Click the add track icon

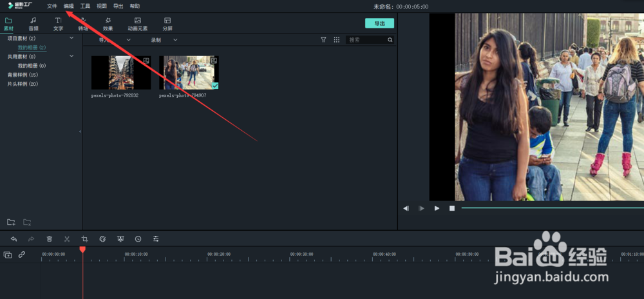(8, 255)
